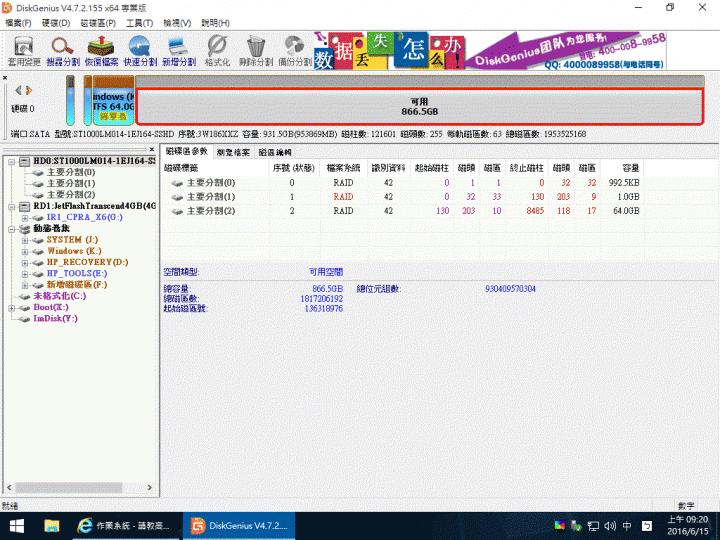Close the tree panel with its x
This screenshot has height=540, width=720.
[152, 149]
